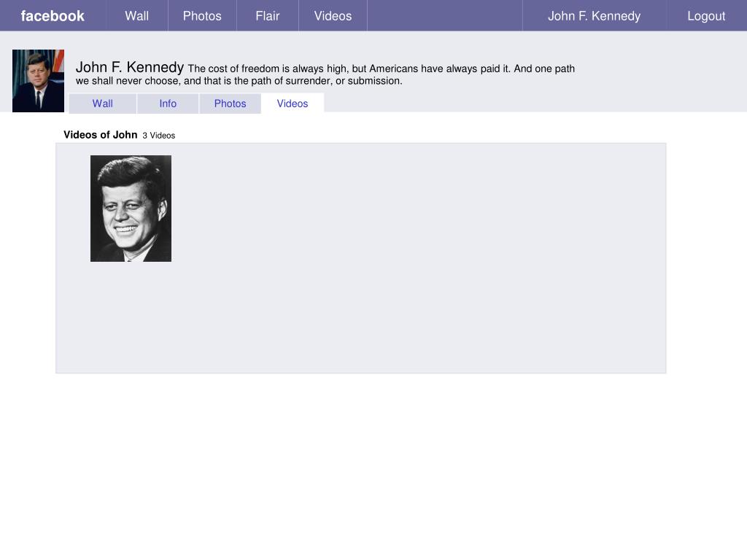This screenshot has width=747, height=560.
Task: Switch to the profile Wall tab
Action: (x=102, y=104)
